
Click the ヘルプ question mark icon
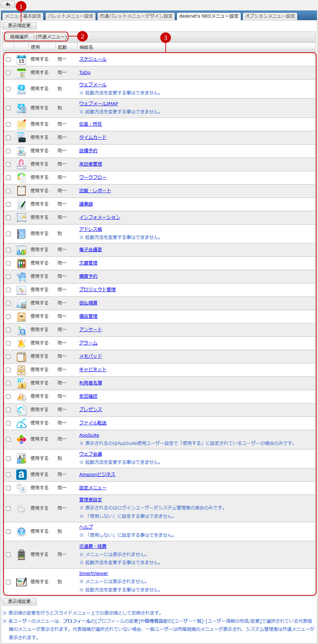click(x=21, y=531)
